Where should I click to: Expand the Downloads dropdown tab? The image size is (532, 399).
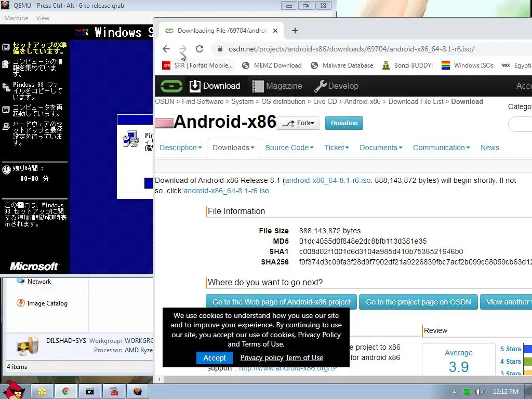233,148
